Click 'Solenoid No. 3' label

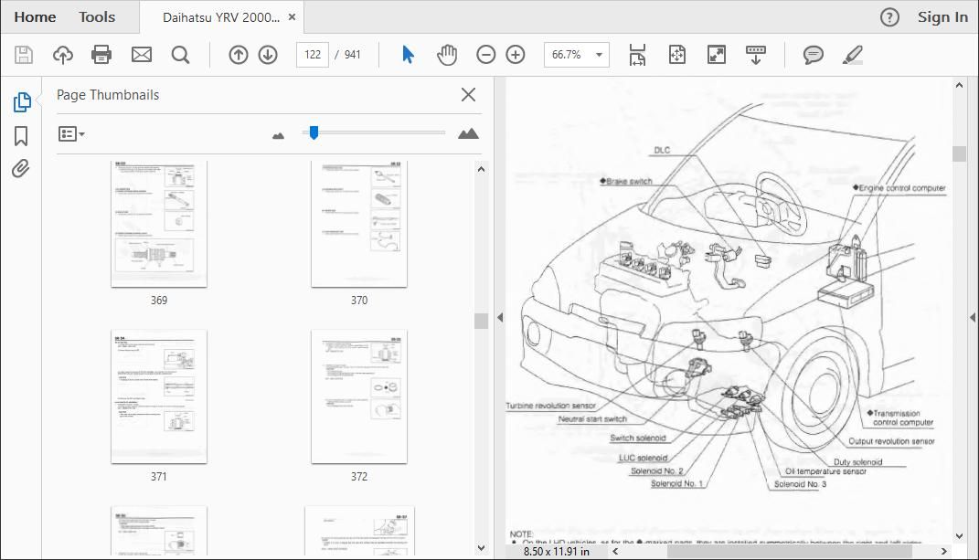(x=801, y=484)
